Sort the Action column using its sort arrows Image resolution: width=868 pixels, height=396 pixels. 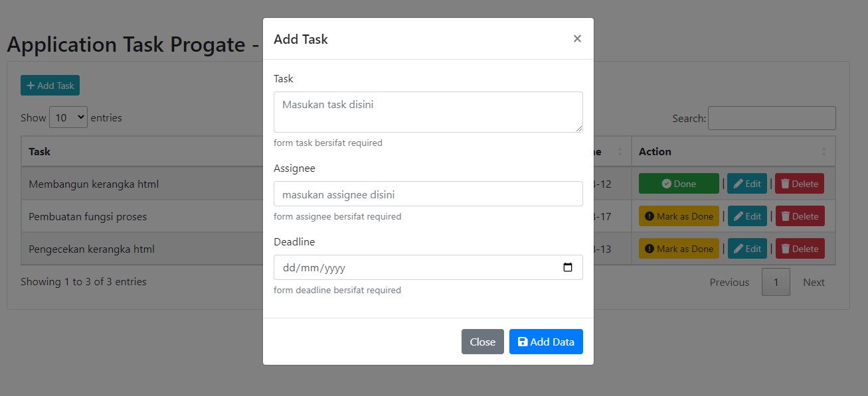click(824, 151)
